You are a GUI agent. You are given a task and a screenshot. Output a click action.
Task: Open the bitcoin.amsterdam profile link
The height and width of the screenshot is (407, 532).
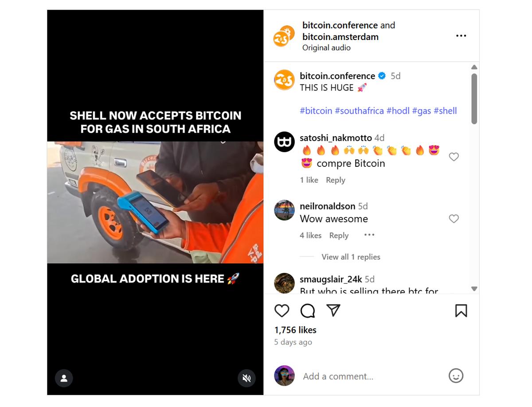340,37
